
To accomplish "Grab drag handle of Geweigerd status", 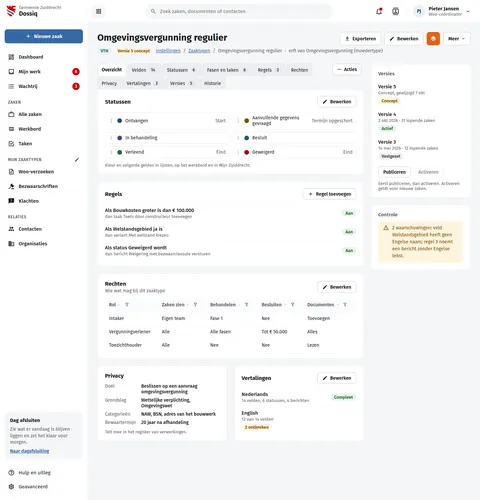I will (238, 152).
